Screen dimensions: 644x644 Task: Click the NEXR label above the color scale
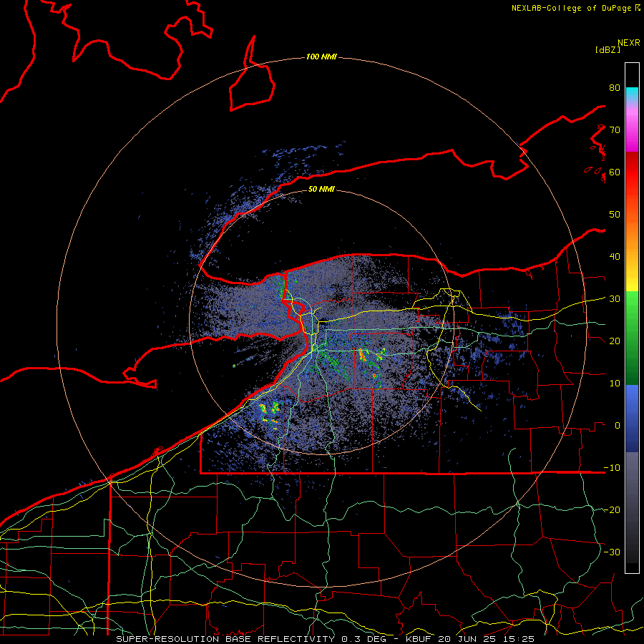629,43
